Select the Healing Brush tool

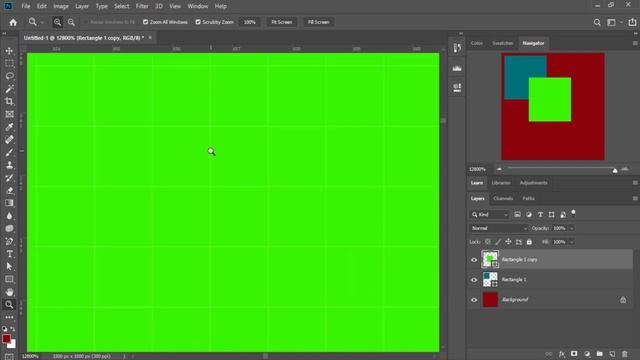9,140
